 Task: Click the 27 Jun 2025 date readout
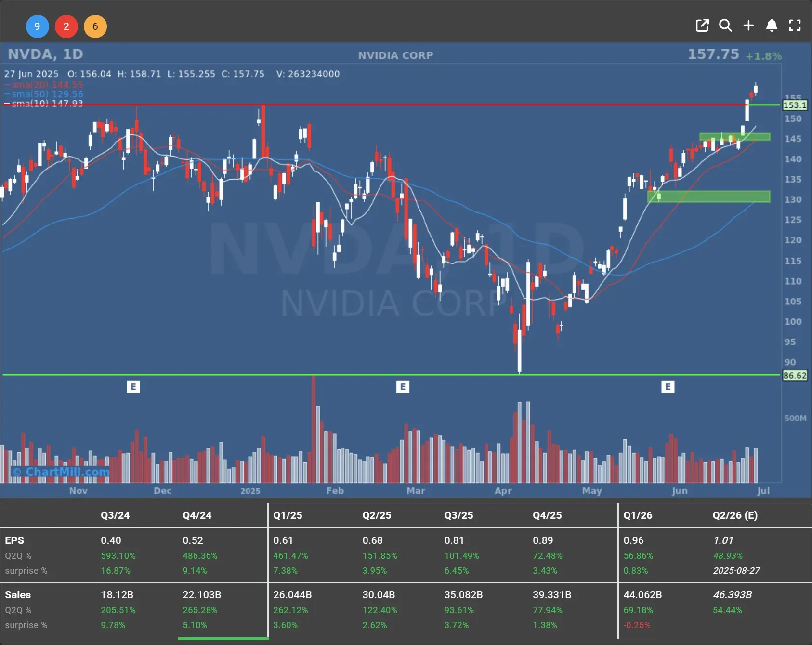(x=31, y=74)
